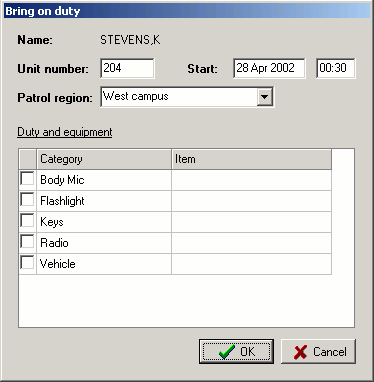Select the Body Mic category cell
Image resolution: width=374 pixels, height=382 pixels.
[104, 180]
